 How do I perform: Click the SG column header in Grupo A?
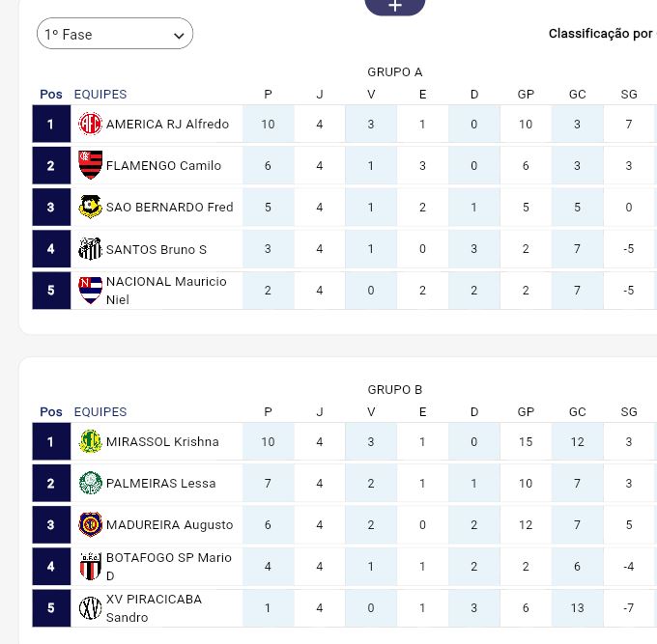[x=629, y=94]
